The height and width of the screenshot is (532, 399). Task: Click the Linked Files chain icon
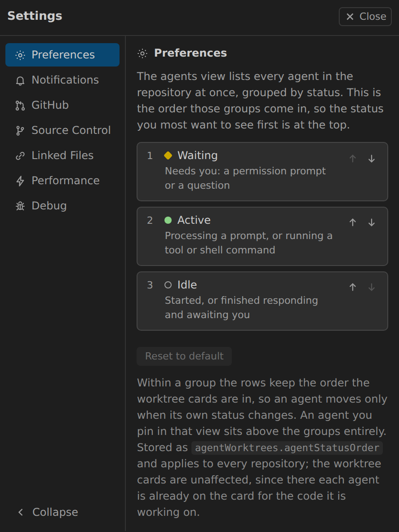coord(20,156)
